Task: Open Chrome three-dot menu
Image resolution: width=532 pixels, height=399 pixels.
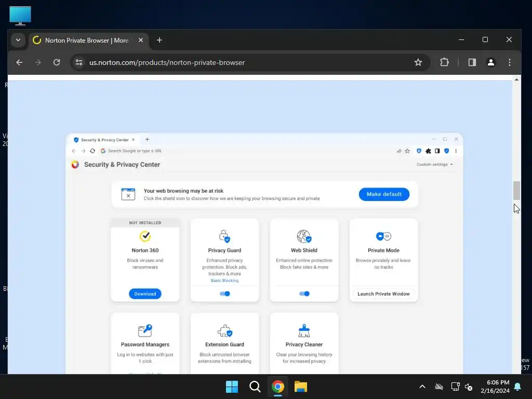Action: click(x=509, y=62)
